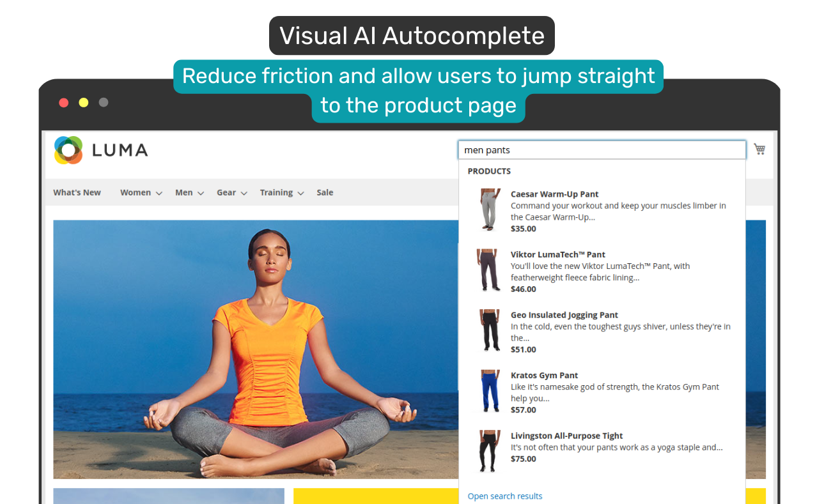
Task: Click the yoga woman hero banner
Action: [256, 349]
